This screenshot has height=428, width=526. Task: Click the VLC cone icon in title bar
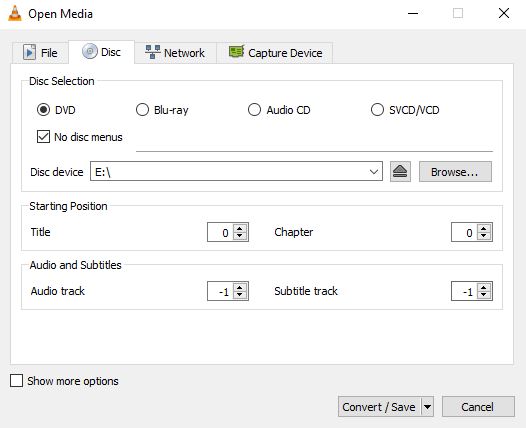[x=14, y=14]
